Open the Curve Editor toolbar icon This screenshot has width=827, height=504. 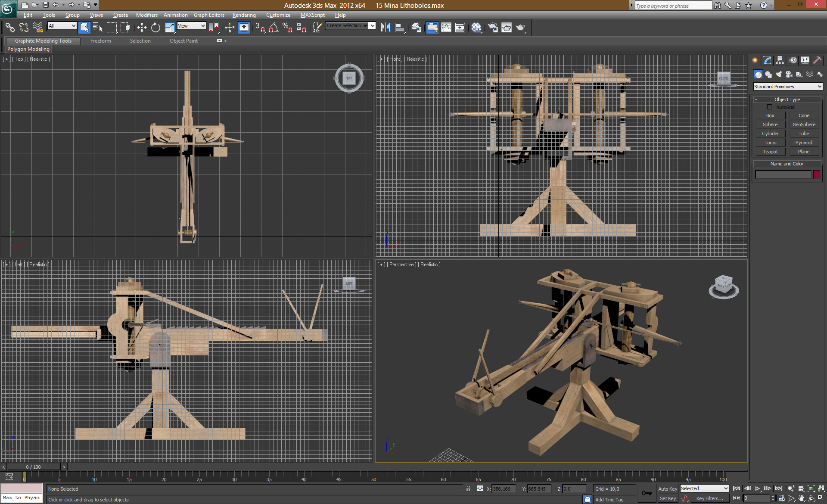(x=446, y=28)
